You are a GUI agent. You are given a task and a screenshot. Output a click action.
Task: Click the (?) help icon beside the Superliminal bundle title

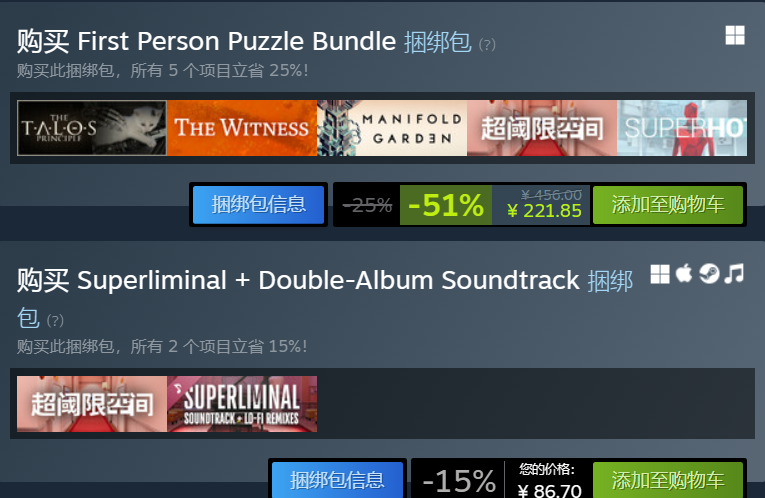click(x=55, y=320)
